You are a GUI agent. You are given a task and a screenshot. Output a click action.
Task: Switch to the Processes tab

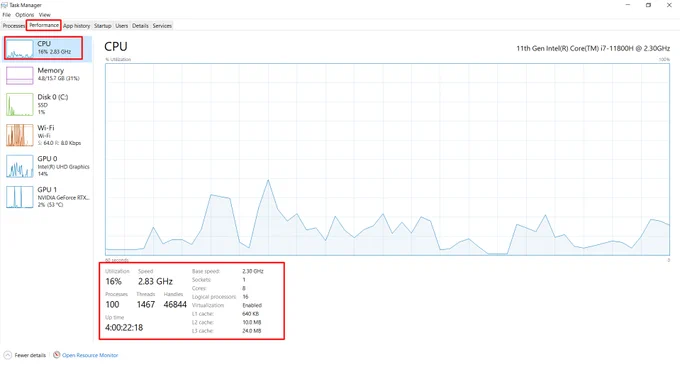13,26
